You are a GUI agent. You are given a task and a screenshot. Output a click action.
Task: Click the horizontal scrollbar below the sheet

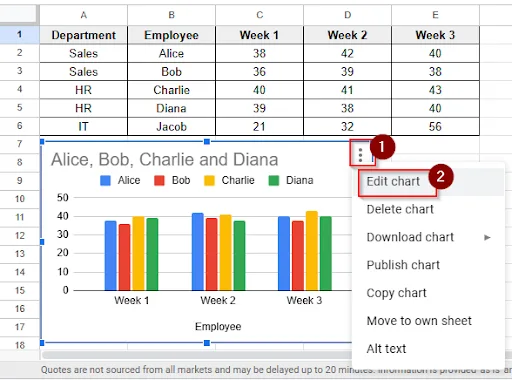[197, 355]
